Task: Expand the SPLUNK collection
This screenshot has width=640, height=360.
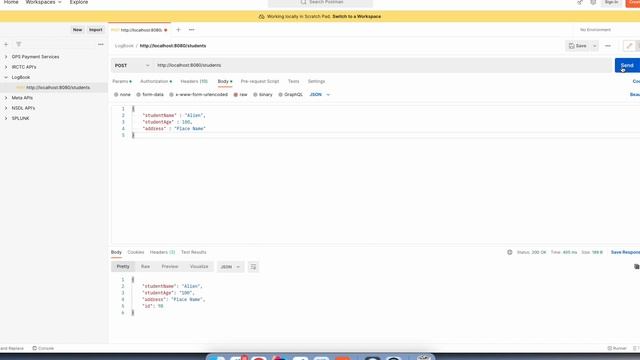Action: 6,118
